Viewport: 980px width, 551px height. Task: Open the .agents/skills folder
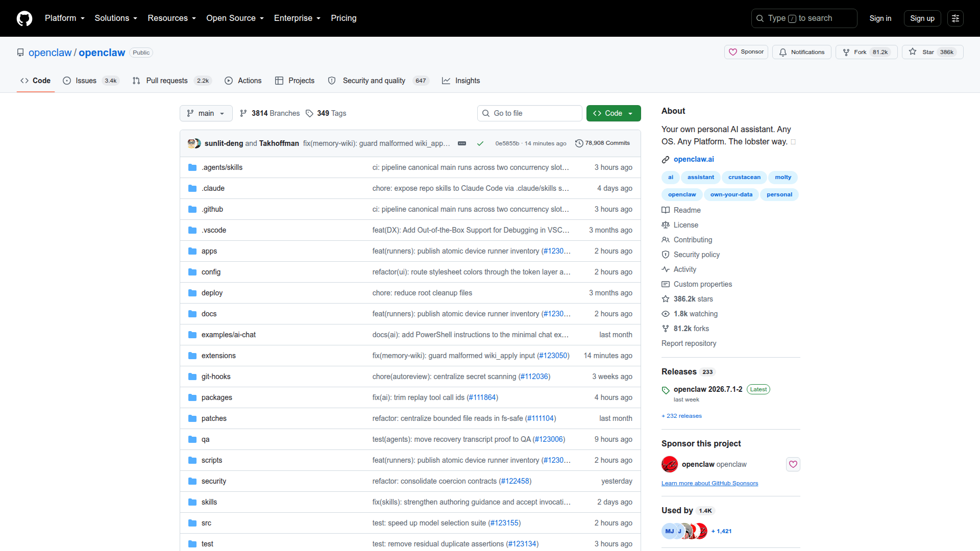click(x=222, y=167)
